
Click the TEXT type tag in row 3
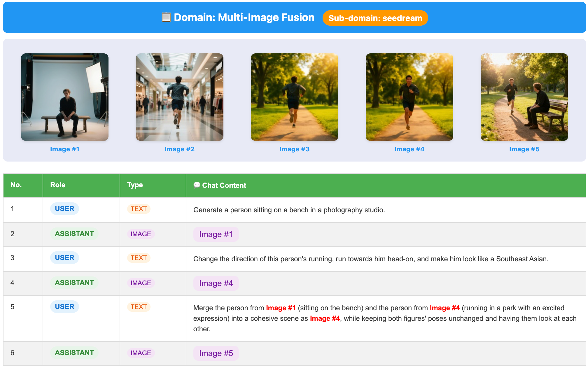pos(139,258)
